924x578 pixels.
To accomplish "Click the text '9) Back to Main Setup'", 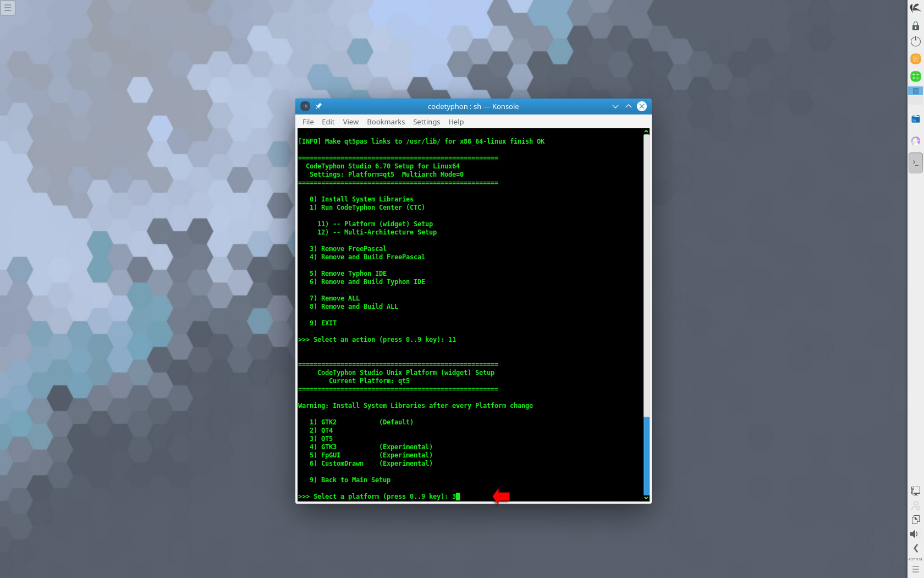I will point(350,480).
